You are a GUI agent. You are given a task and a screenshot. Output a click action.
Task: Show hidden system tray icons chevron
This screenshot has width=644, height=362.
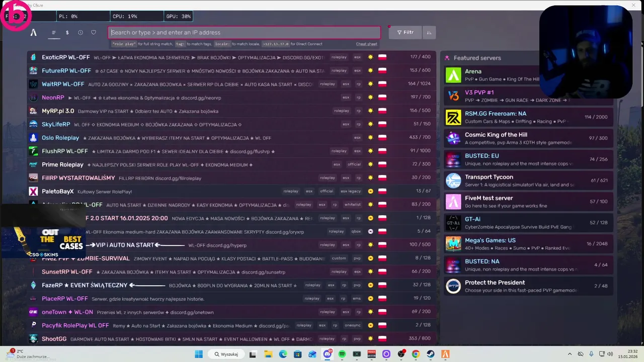570,354
